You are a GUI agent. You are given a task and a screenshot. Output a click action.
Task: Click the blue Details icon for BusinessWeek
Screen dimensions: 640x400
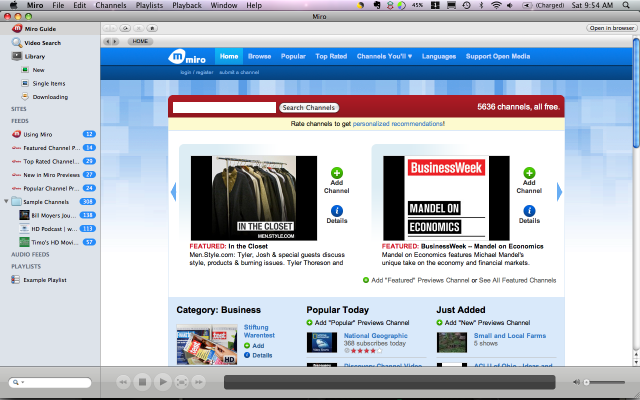(529, 210)
